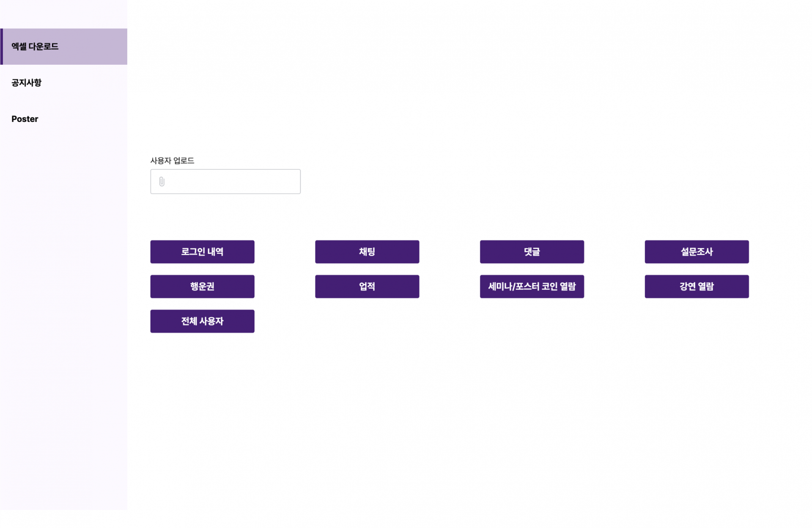Viewport: 812px width, 528px height.
Task: Export the 설문조사 data
Action: pyautogui.click(x=697, y=252)
